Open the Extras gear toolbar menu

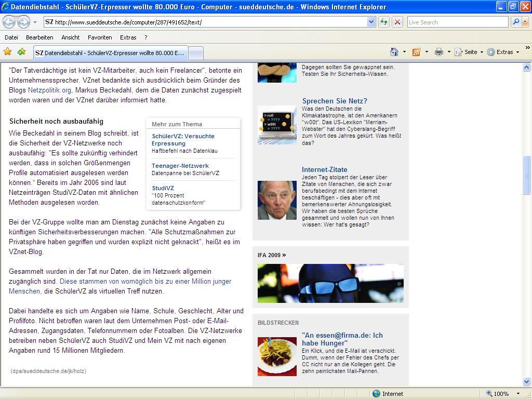pos(503,52)
